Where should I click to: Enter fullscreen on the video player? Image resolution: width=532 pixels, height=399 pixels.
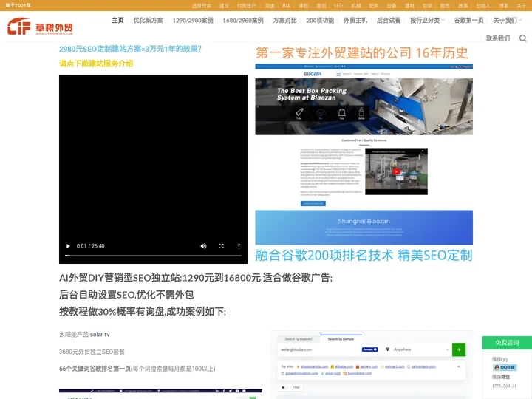coord(221,246)
